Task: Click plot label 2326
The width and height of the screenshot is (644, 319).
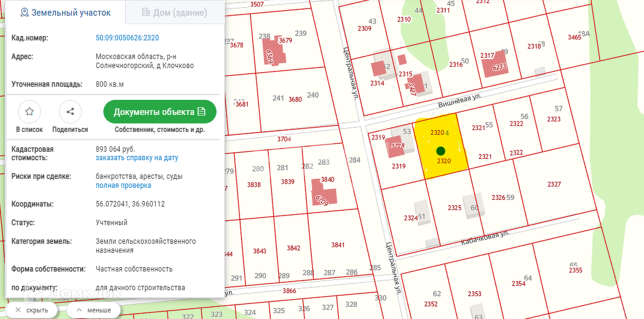Action: (x=498, y=198)
